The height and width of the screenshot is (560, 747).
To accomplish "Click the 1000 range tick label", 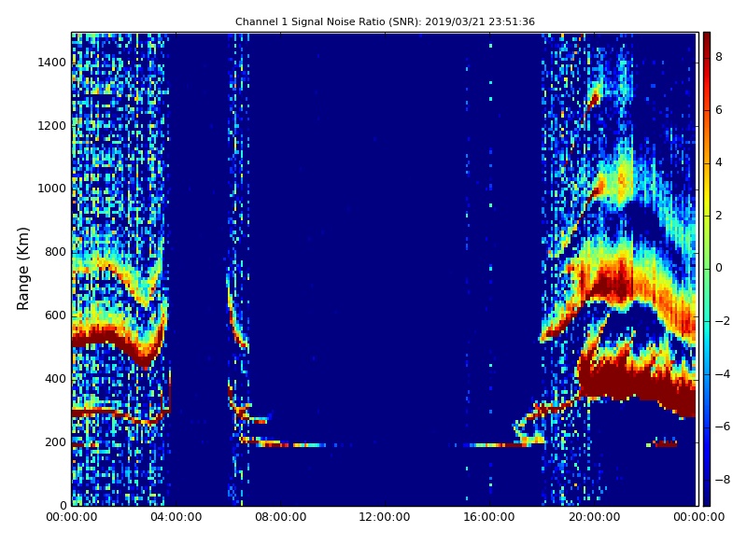I will (51, 189).
